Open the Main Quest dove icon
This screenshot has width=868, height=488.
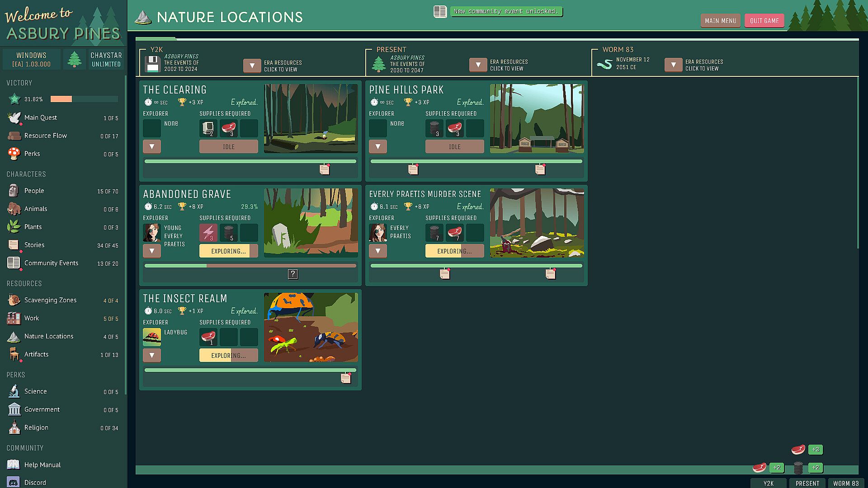point(14,117)
